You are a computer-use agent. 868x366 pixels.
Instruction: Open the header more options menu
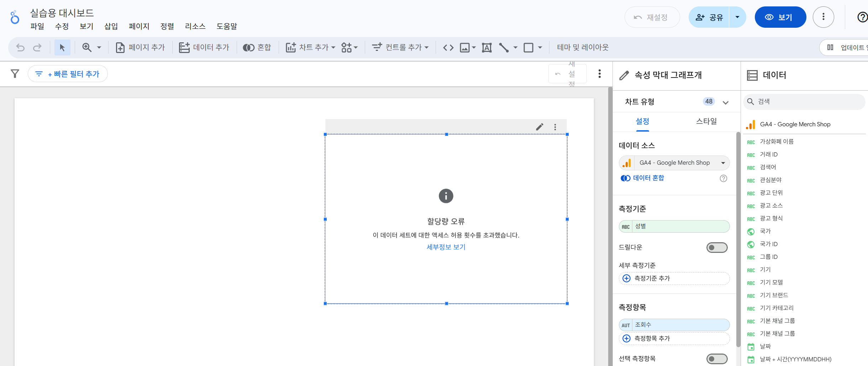pyautogui.click(x=824, y=17)
